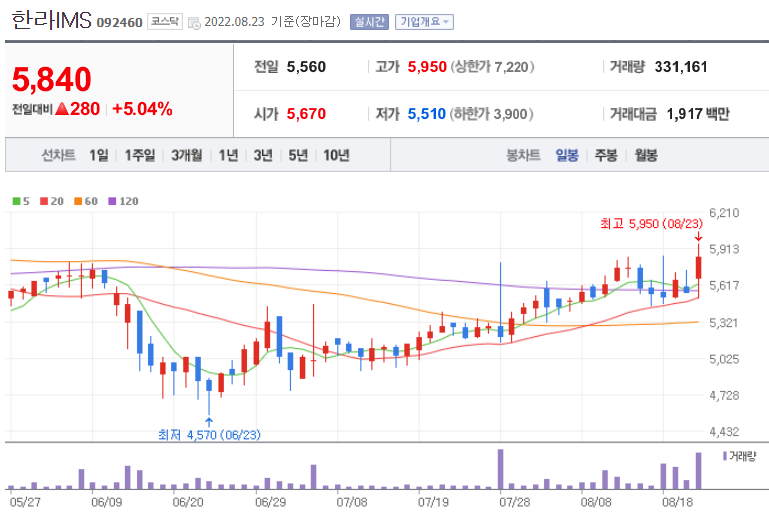Click the upper limit 상한가 7,220 text

pyautogui.click(x=492, y=67)
